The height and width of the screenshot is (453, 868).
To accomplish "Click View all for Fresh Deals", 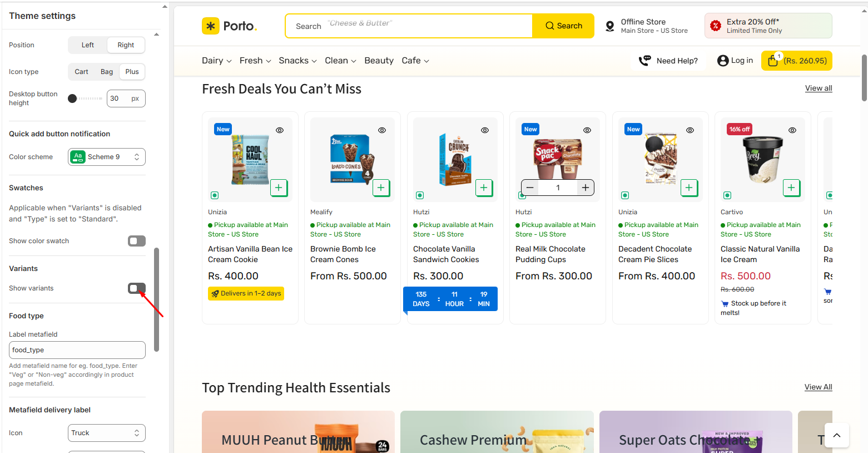I will point(819,88).
